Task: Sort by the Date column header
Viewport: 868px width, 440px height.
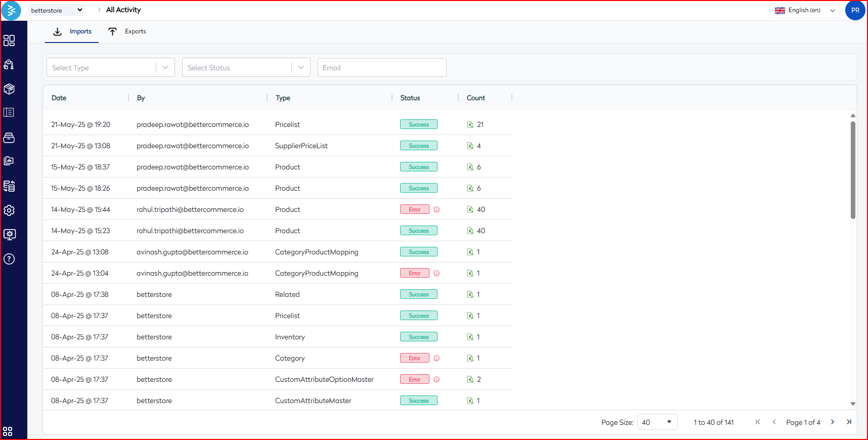Action: [x=59, y=98]
